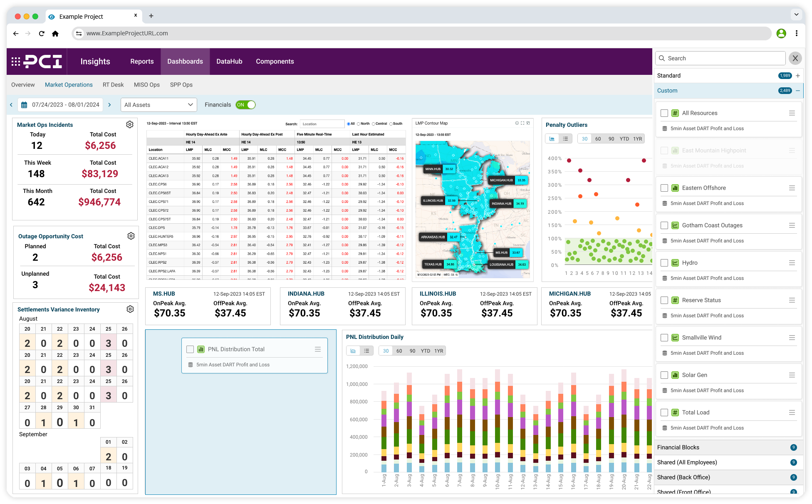The image size is (812, 504).
Task: Click the next date arrow beside date range
Action: 109,105
